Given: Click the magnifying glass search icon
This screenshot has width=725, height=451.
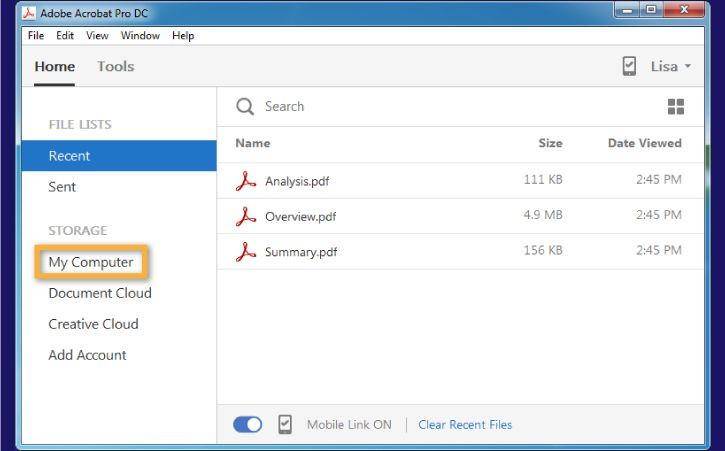Looking at the screenshot, I should (245, 107).
